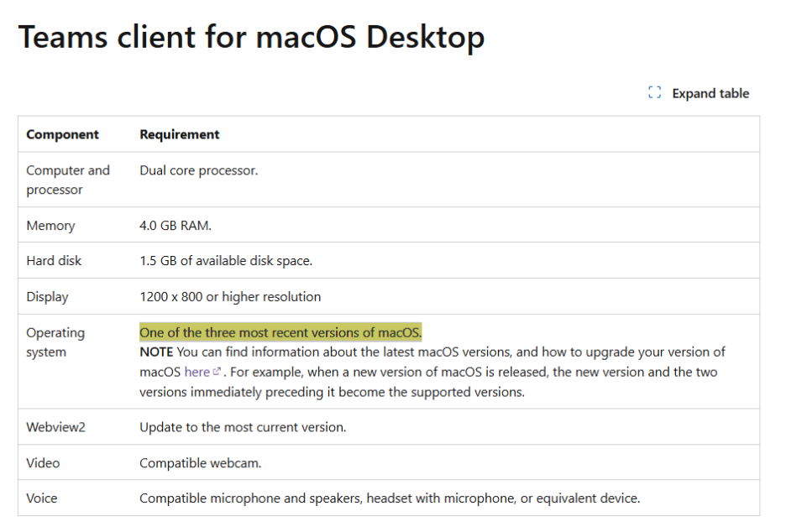This screenshot has height=532, width=786.
Task: Click the 'Compatible webcam.' text
Action: (x=201, y=463)
